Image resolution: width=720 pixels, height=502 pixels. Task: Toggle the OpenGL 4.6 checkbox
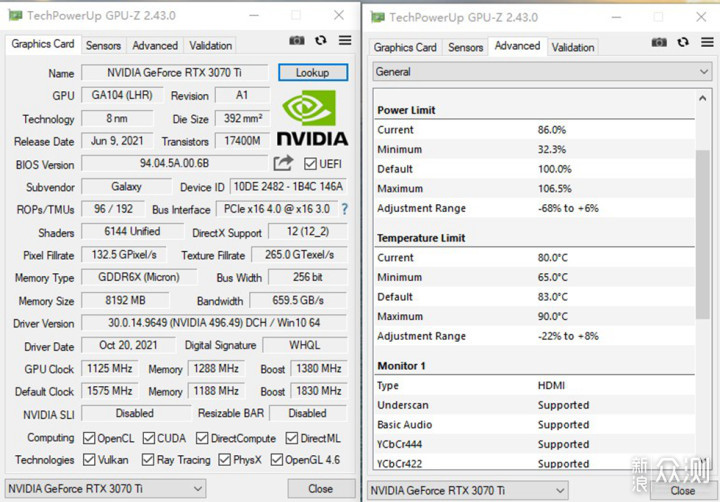pos(276,459)
